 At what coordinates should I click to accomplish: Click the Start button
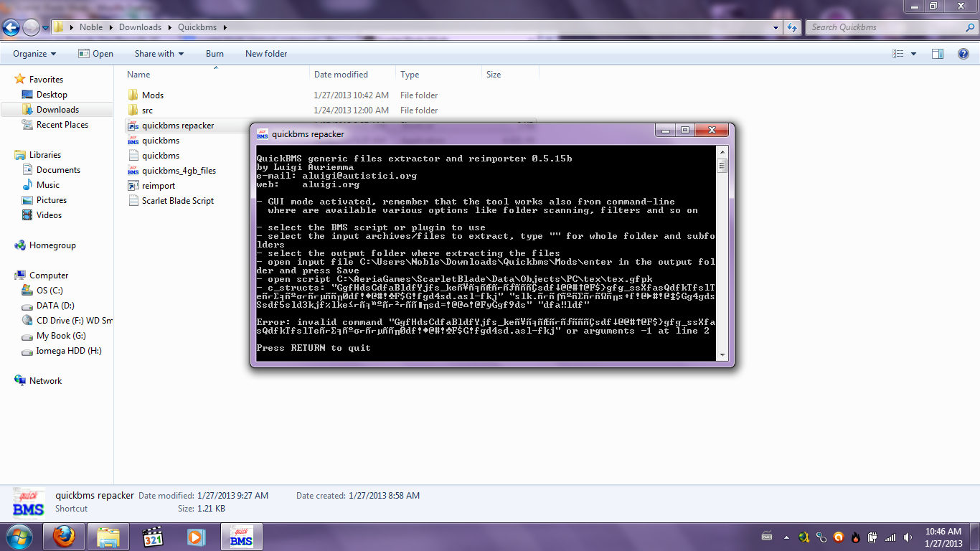[x=19, y=537]
